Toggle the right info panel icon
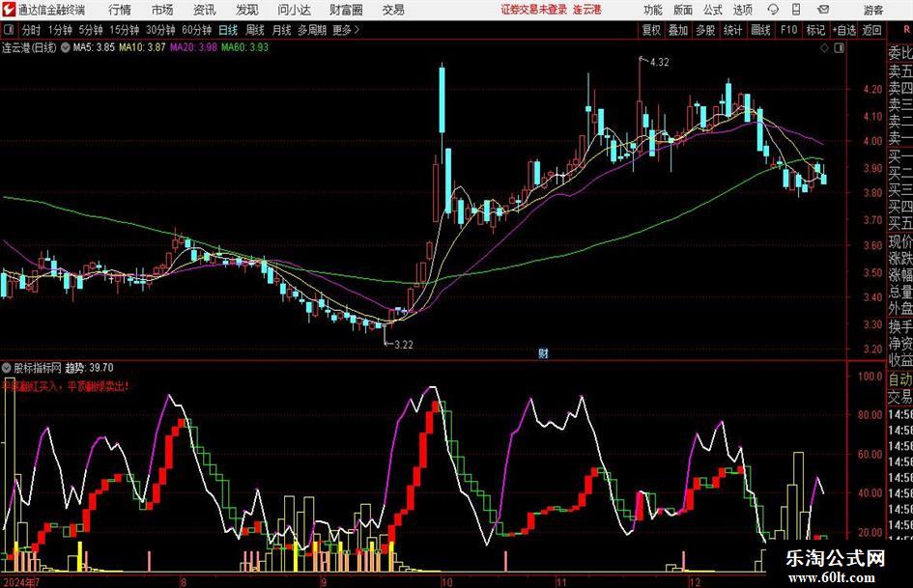 click(839, 48)
